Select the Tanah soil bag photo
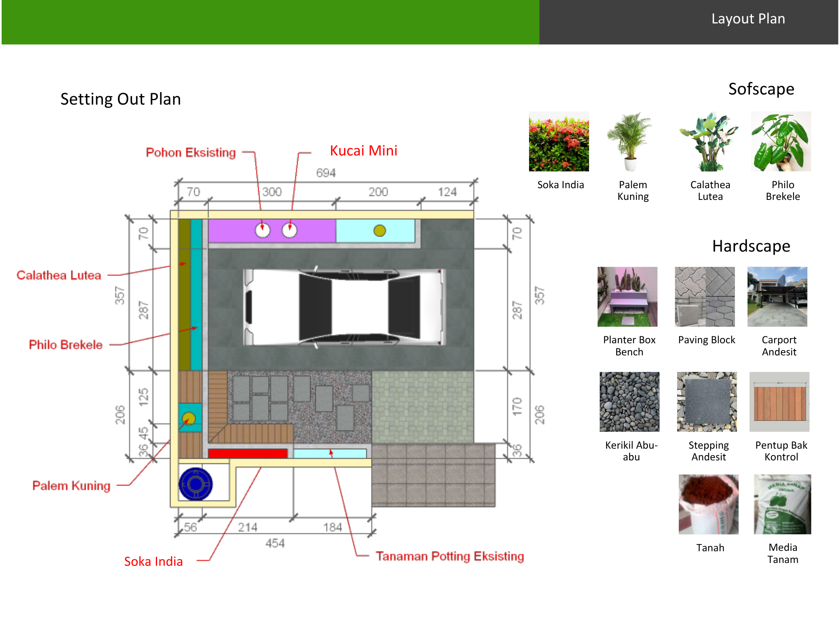The image size is (840, 630). pos(709,504)
